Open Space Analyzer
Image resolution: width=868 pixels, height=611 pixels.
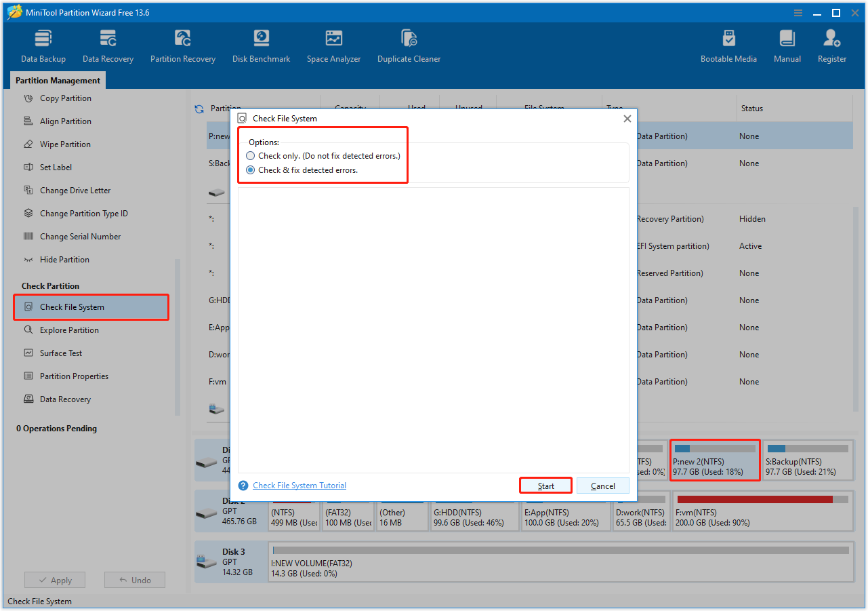coord(333,46)
